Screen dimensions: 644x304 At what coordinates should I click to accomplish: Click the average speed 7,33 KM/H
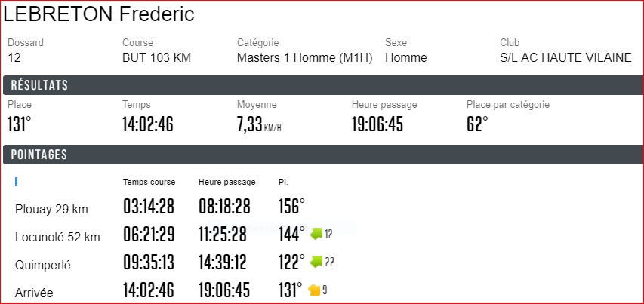point(259,124)
